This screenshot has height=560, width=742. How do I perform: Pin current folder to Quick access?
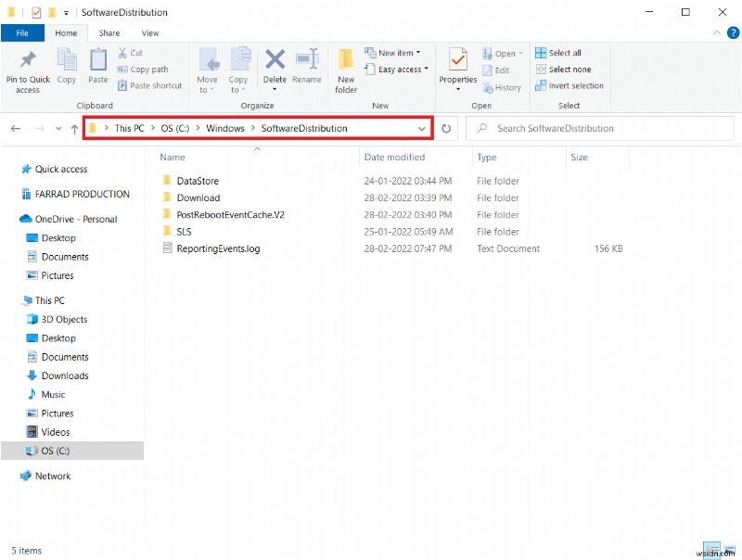27,71
